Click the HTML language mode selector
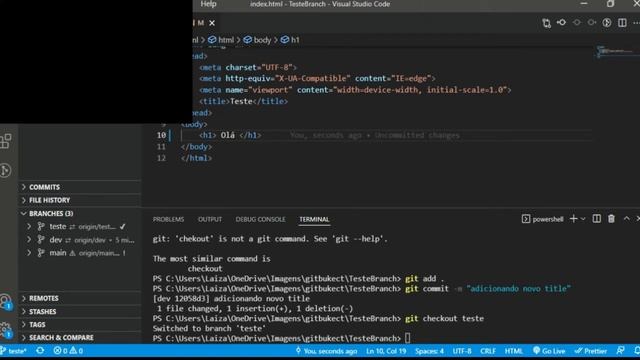This screenshot has height=360, width=640. point(513,351)
